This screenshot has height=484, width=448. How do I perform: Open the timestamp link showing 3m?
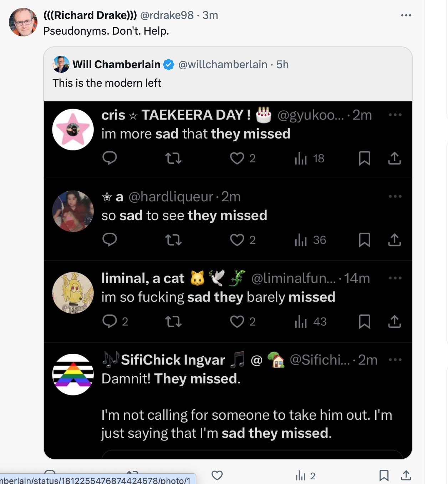pos(210,15)
